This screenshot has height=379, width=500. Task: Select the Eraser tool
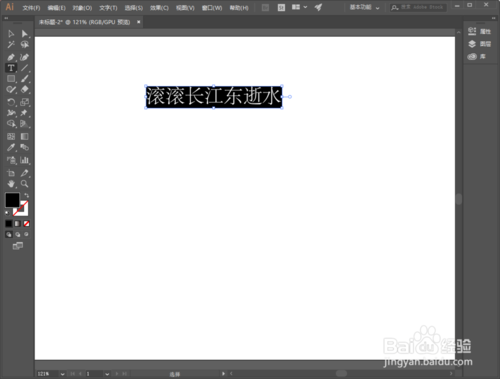(x=24, y=90)
